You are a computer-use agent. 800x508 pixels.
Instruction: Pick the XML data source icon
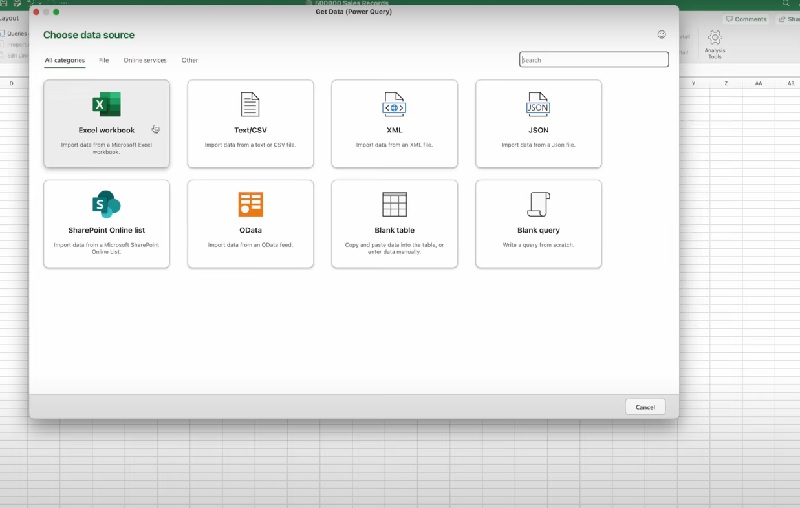click(394, 105)
